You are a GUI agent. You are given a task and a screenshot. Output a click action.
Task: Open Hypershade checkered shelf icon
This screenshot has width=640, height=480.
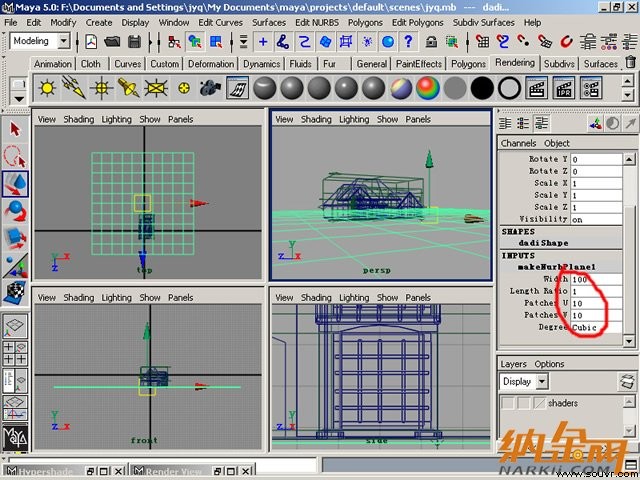point(238,88)
